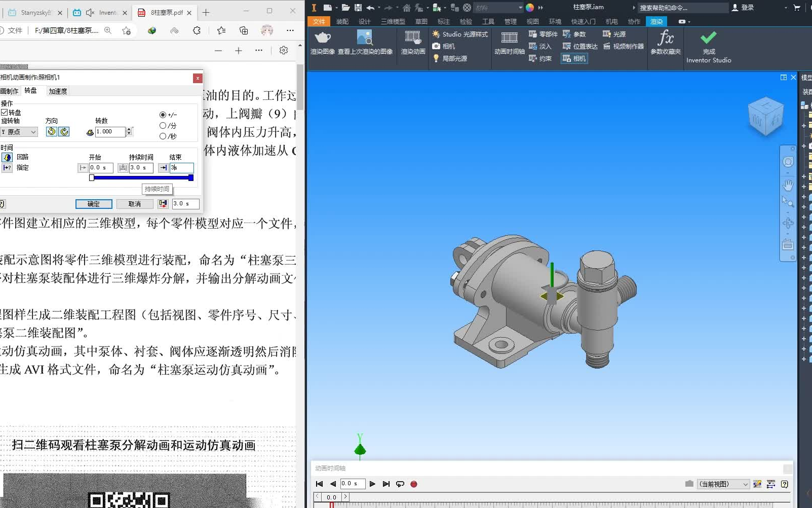The width and height of the screenshot is (812, 508).
Task: Switch to the 3D Model (三维模型) tab
Action: pos(393,21)
